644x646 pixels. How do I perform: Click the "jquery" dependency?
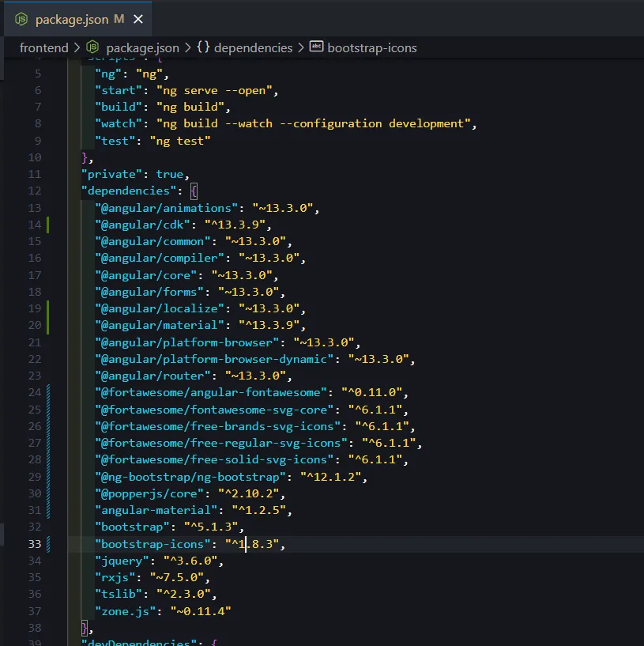[122, 561]
